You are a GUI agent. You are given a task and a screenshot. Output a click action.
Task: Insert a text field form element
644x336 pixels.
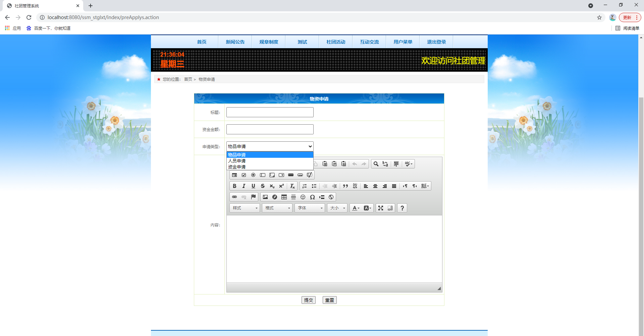pos(263,175)
